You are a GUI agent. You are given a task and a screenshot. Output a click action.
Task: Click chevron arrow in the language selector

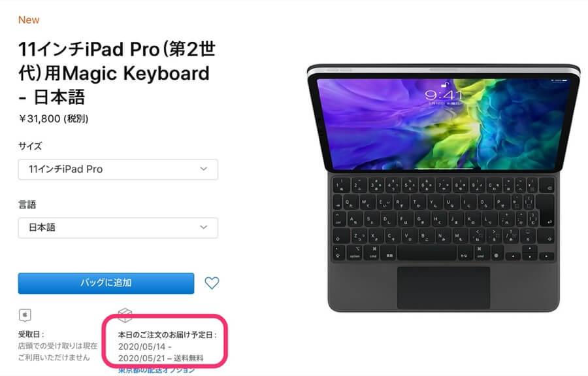point(204,228)
